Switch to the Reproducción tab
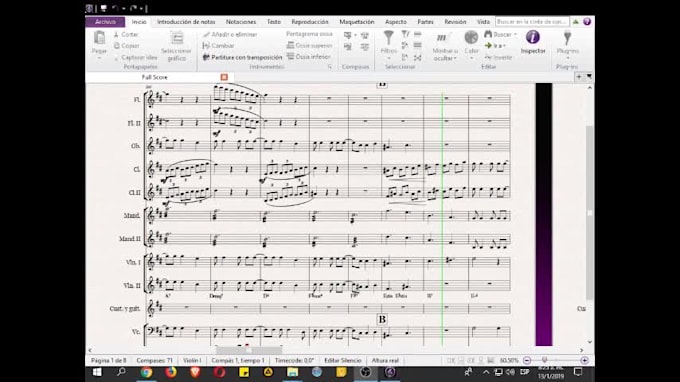The width and height of the screenshot is (680, 382). (x=310, y=22)
